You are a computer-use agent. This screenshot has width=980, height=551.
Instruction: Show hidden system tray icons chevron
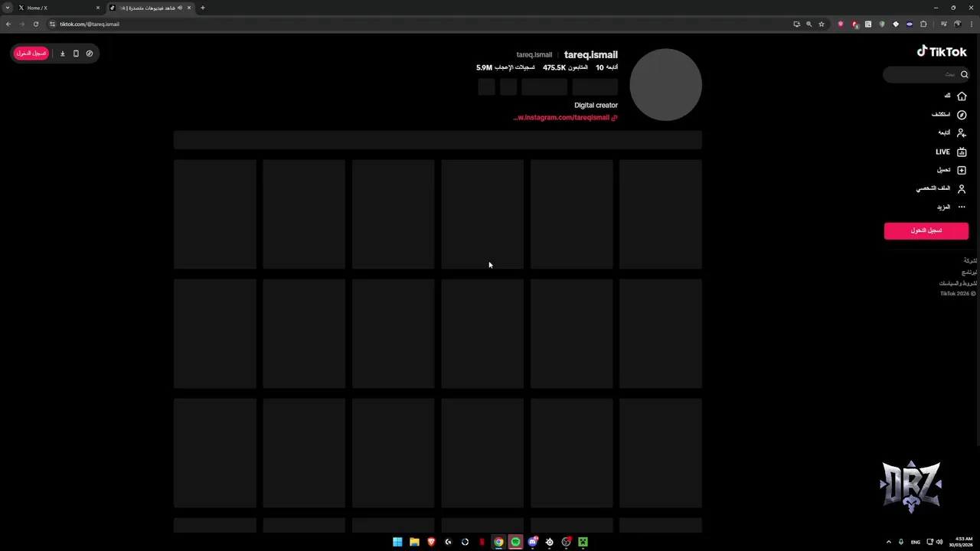[889, 542]
